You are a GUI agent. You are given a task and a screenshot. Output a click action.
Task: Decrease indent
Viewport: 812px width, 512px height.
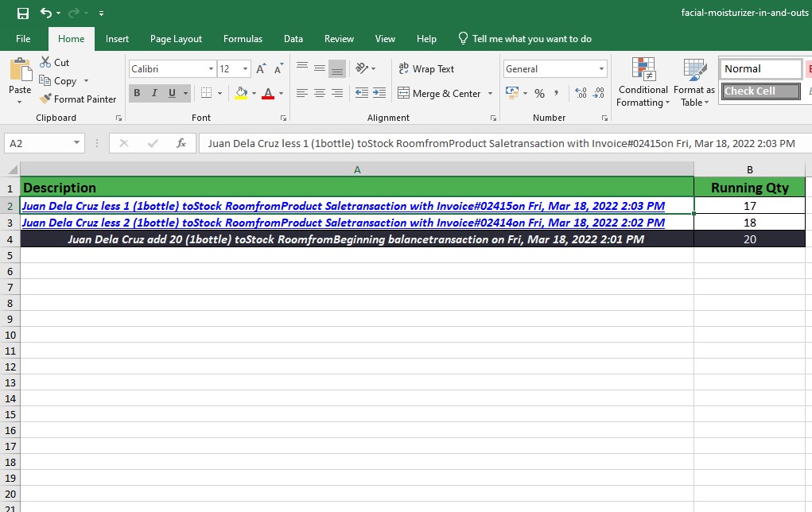click(362, 93)
